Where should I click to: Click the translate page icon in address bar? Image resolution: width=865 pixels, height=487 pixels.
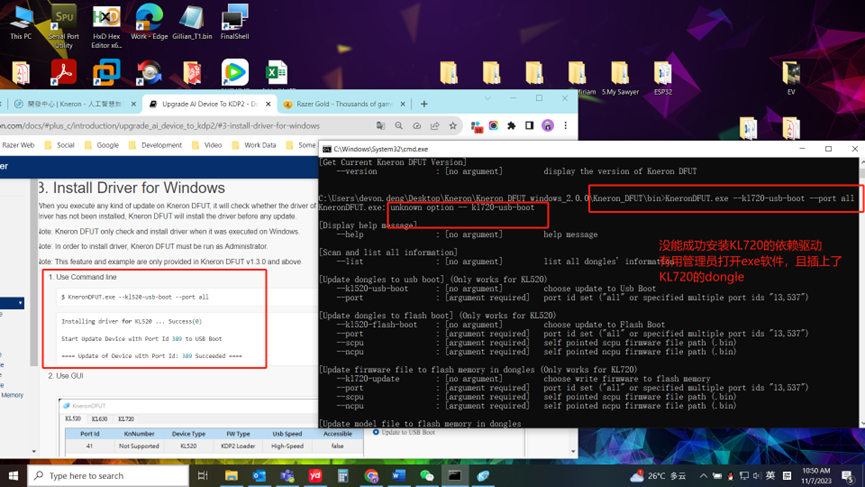[381, 126]
